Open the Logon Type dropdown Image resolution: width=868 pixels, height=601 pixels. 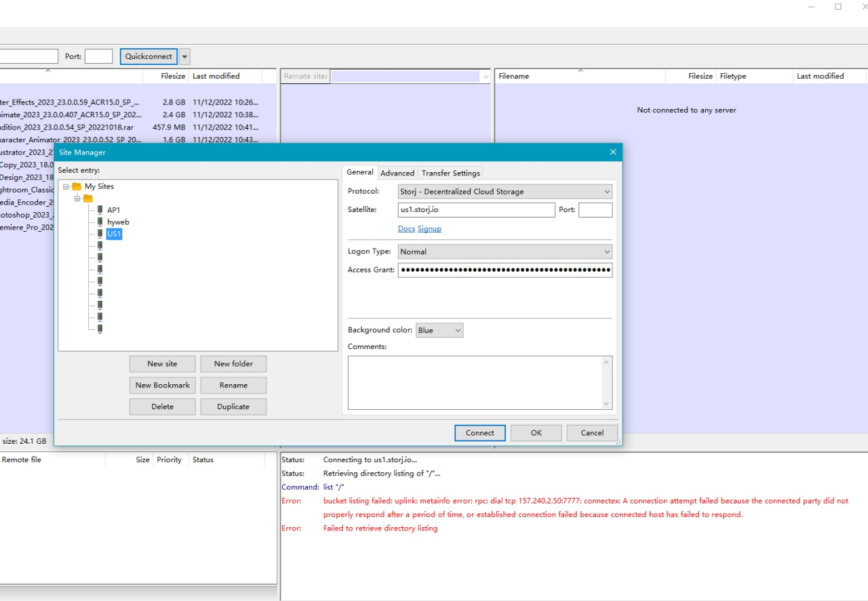pos(505,251)
